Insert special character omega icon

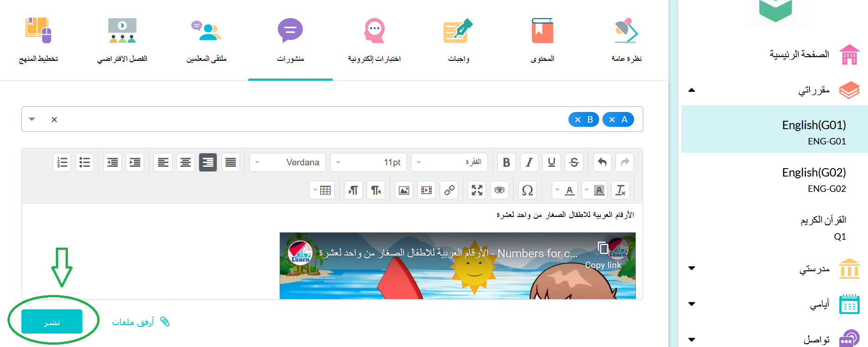coord(527,190)
